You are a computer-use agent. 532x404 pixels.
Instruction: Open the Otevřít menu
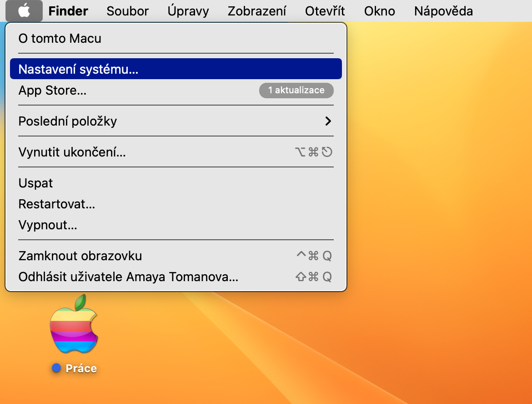(325, 11)
